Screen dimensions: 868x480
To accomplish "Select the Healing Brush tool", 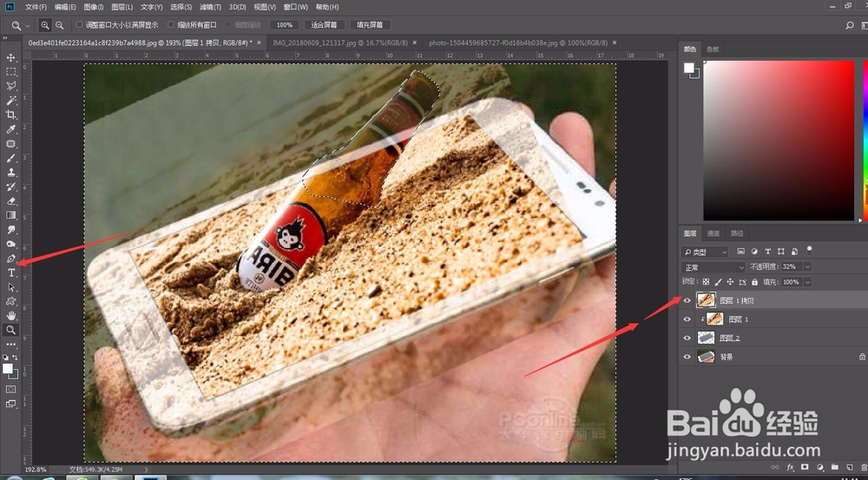I will pyautogui.click(x=11, y=144).
